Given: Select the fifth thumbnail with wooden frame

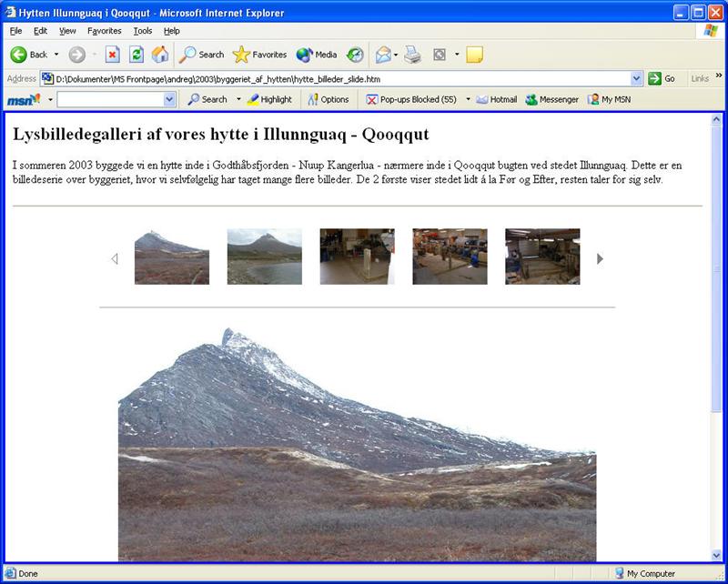Looking at the screenshot, I should (x=542, y=257).
